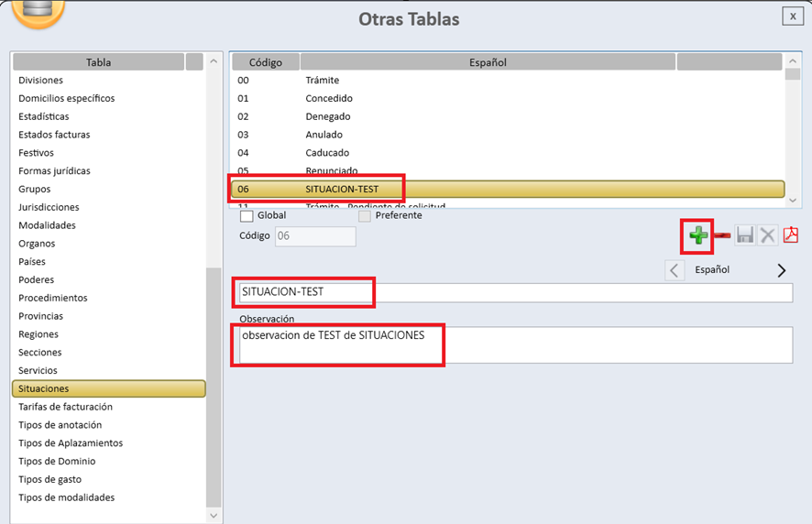This screenshot has height=524, width=812.
Task: Click the floppy disk save icon
Action: click(745, 236)
